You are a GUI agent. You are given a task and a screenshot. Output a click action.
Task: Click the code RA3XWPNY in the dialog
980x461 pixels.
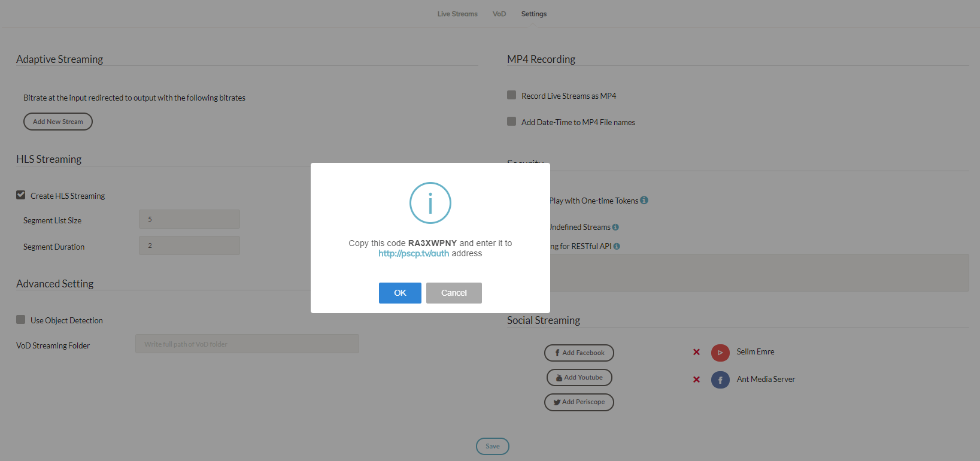(x=432, y=243)
